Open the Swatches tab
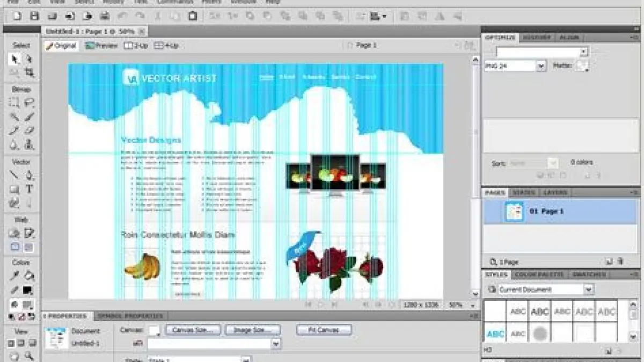Screen dimensions: 644x362 [x=588, y=274]
